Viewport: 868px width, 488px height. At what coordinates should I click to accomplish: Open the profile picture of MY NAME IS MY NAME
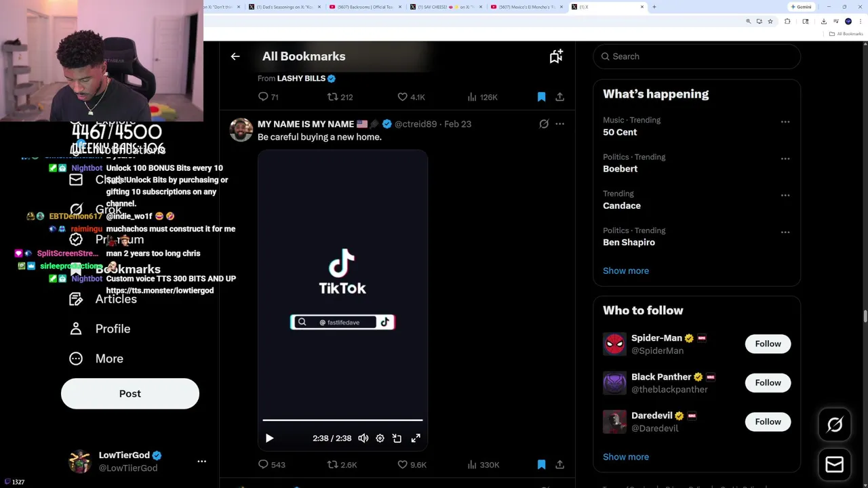[241, 129]
